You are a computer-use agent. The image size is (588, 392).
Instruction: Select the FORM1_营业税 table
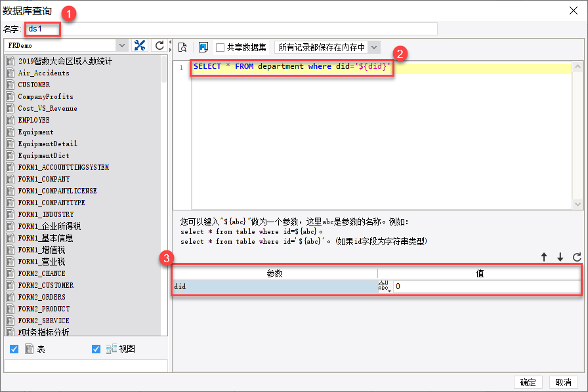tap(41, 262)
